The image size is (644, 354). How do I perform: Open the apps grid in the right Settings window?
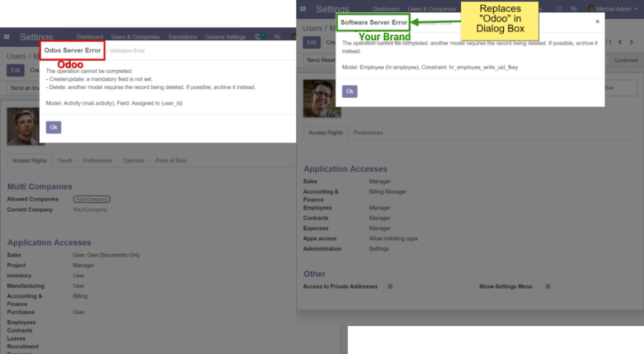[x=303, y=9]
